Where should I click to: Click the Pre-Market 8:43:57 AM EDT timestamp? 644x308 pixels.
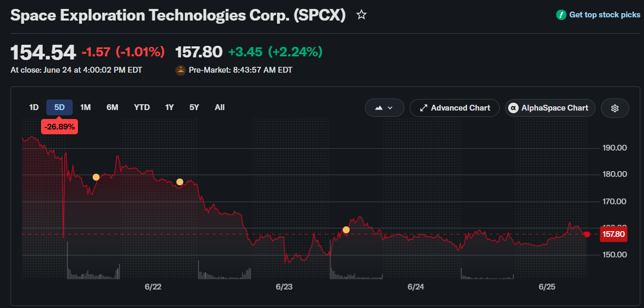coord(241,69)
